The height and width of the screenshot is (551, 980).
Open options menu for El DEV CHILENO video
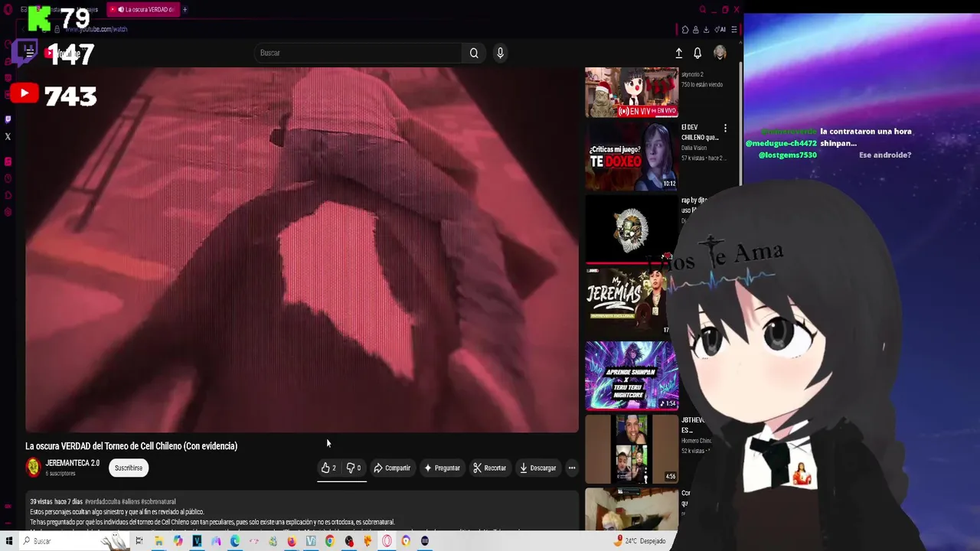point(725,128)
